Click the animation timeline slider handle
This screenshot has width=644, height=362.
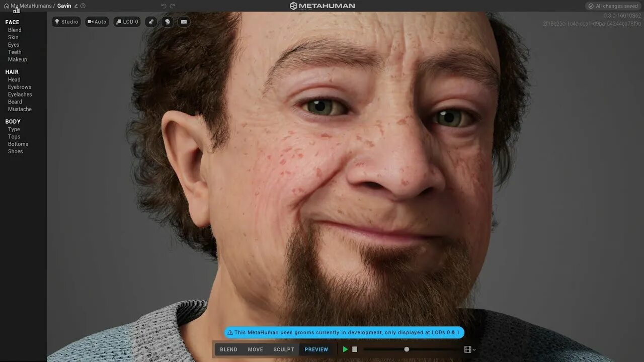pyautogui.click(x=407, y=349)
